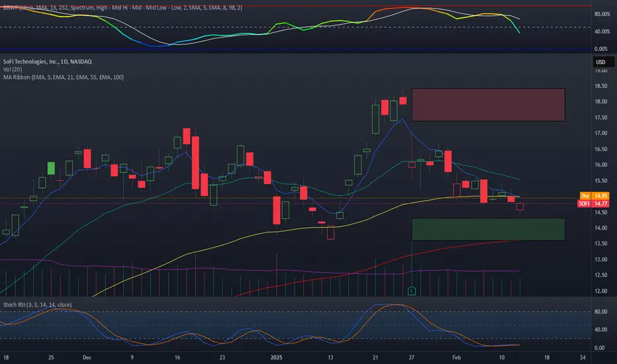The height and width of the screenshot is (364, 617).
Task: Click the 23 date label on time axis
Action: coord(222,357)
